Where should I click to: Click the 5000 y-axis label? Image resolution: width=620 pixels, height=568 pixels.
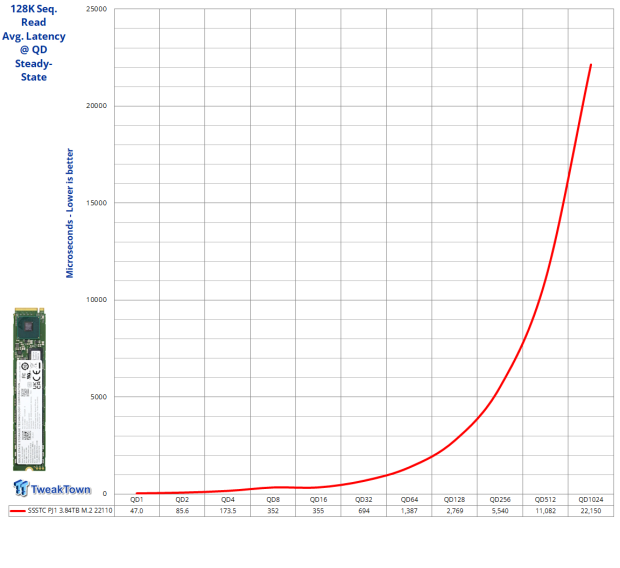[x=98, y=397]
